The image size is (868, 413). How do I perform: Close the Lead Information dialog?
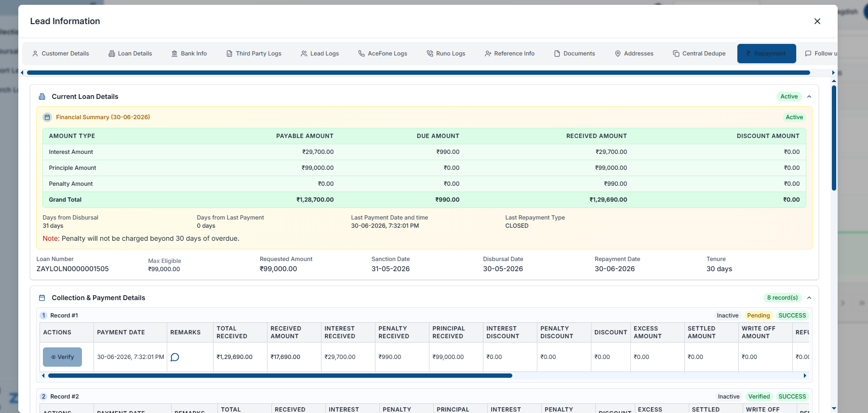click(817, 21)
